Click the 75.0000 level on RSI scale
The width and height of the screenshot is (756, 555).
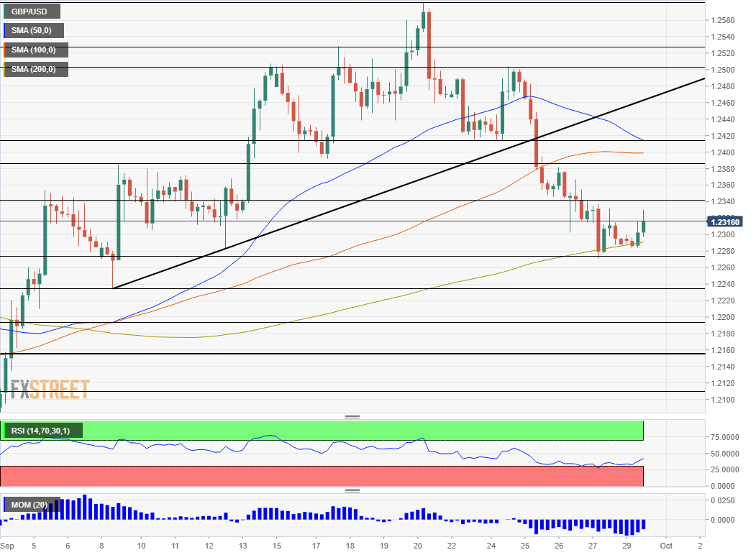pos(724,437)
